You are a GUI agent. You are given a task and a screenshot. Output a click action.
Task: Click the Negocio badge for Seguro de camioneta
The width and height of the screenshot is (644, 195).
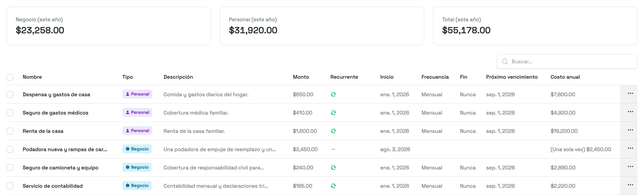pos(137,167)
